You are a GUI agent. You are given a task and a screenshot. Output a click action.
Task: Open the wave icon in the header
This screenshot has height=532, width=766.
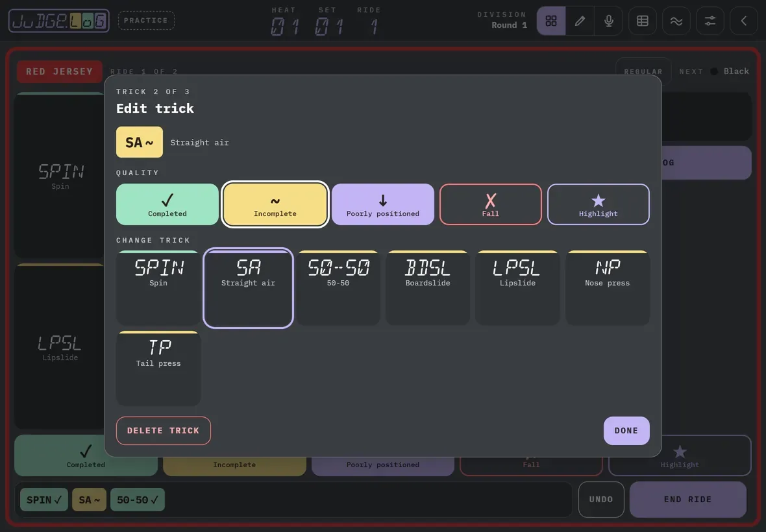coord(676,21)
